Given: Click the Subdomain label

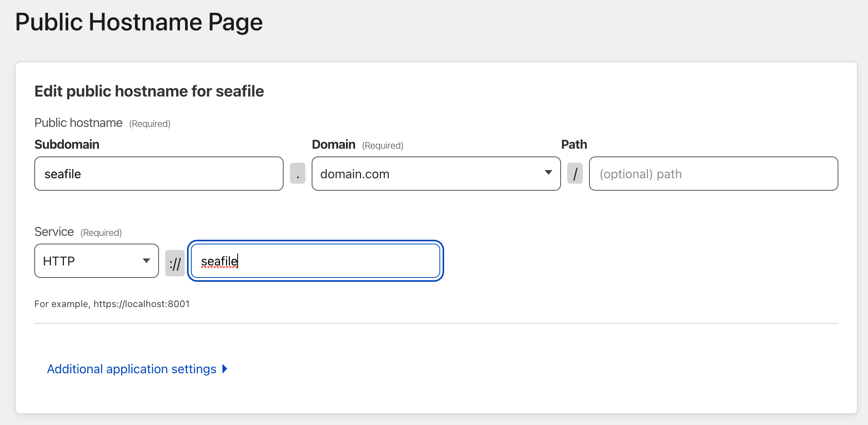Looking at the screenshot, I should (x=67, y=144).
